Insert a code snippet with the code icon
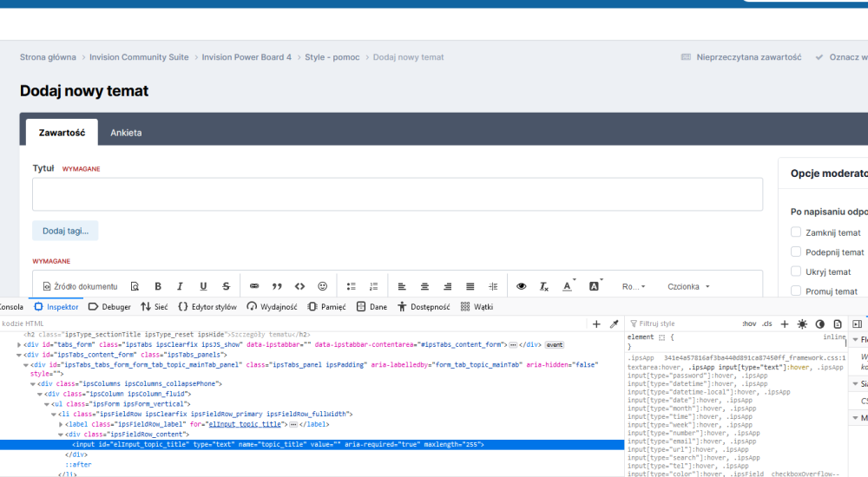868x477 pixels. [300, 286]
